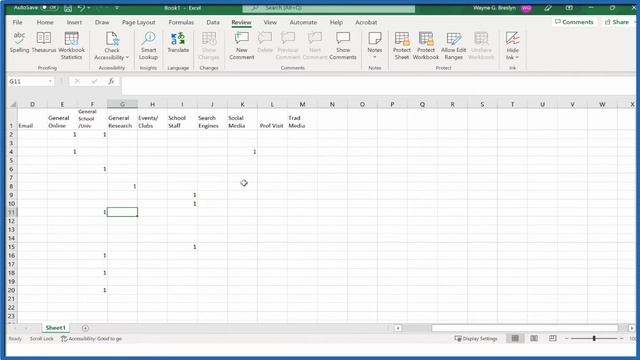Open Display Settings in status bar
Image resolution: width=640 pixels, height=360 pixels.
coord(476,339)
